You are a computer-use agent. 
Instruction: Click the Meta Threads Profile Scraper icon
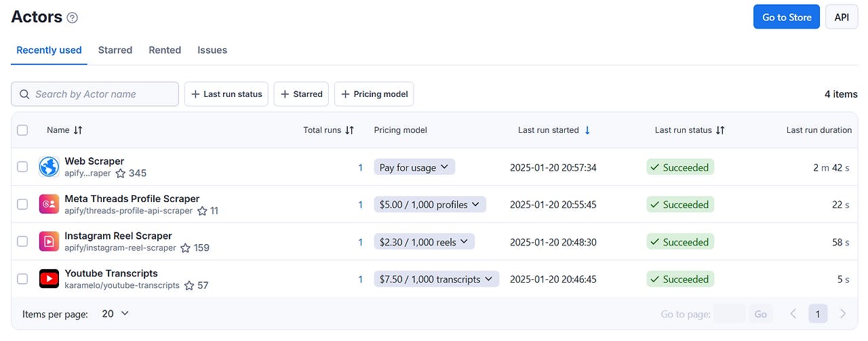[x=49, y=204]
